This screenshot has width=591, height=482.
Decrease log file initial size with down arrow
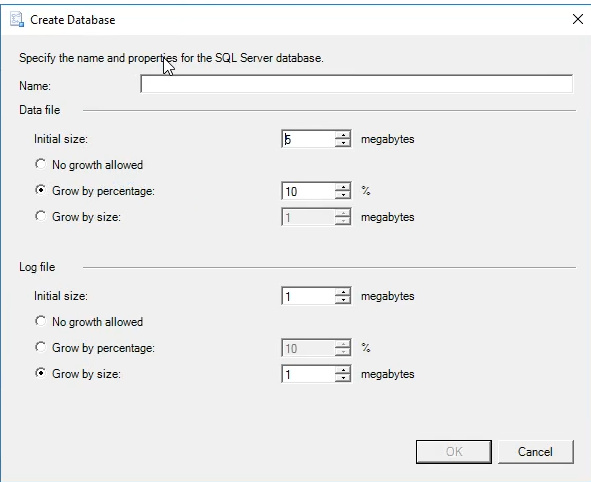click(343, 300)
